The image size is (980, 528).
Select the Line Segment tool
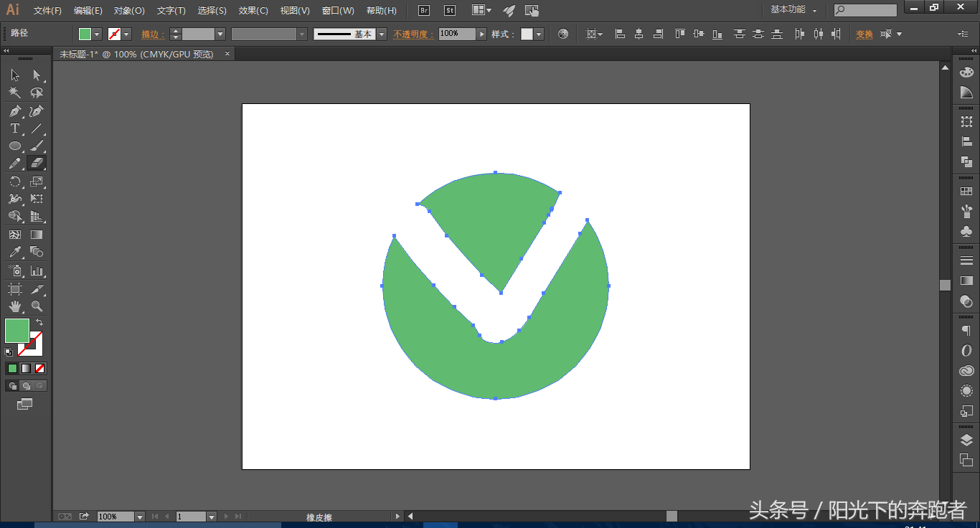(37, 128)
